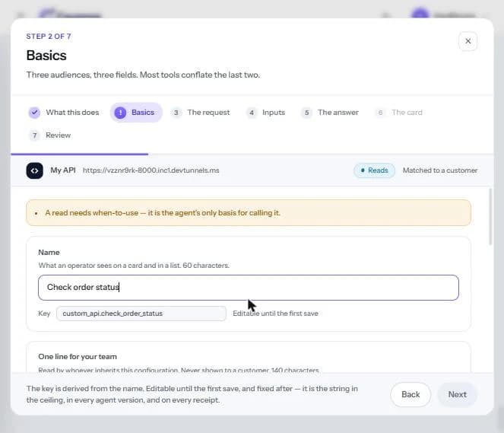Click the dialog vertical scrollbar
504x433 pixels.
pos(490,217)
